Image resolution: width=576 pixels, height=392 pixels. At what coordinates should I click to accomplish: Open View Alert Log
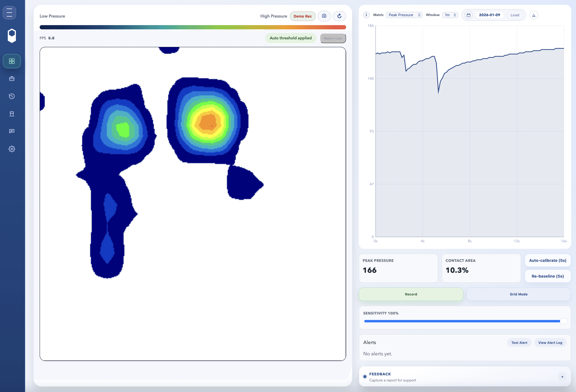click(x=550, y=343)
